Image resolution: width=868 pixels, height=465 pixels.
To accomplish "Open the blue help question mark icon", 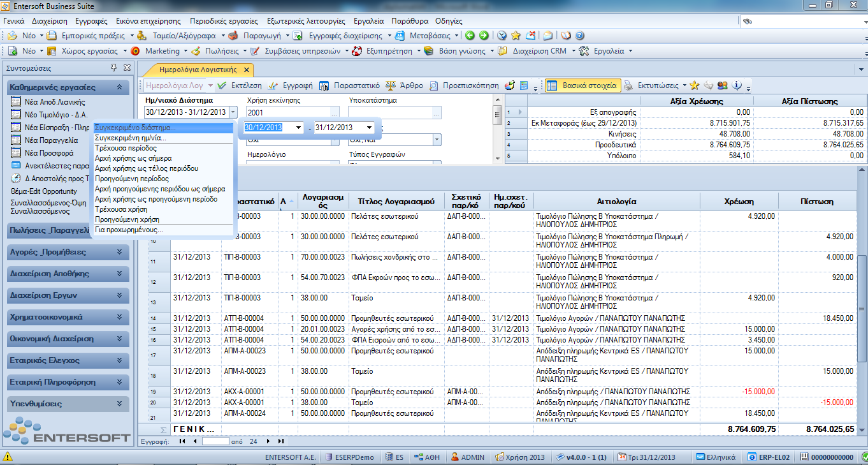I will [x=579, y=36].
